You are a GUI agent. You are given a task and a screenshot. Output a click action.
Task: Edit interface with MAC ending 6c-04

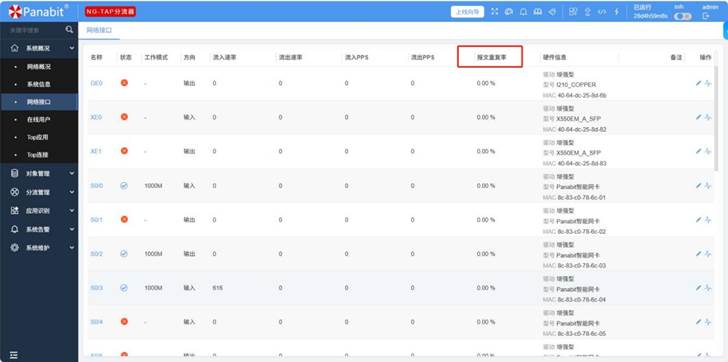tap(698, 288)
